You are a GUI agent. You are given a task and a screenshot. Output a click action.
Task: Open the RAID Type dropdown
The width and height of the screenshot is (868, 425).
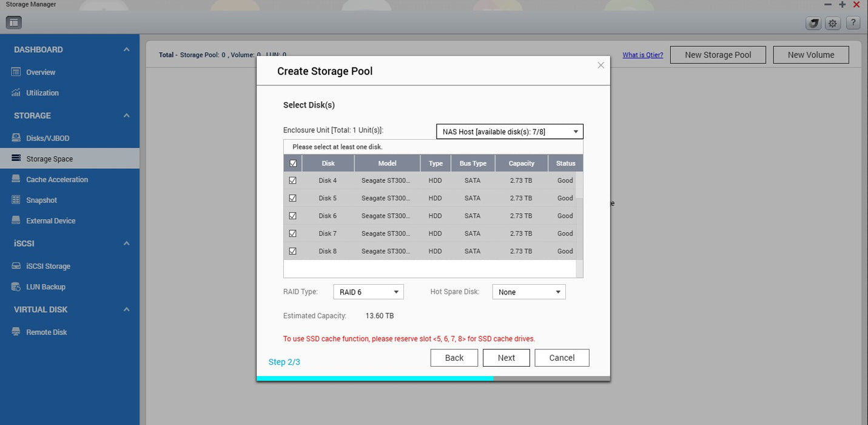368,292
